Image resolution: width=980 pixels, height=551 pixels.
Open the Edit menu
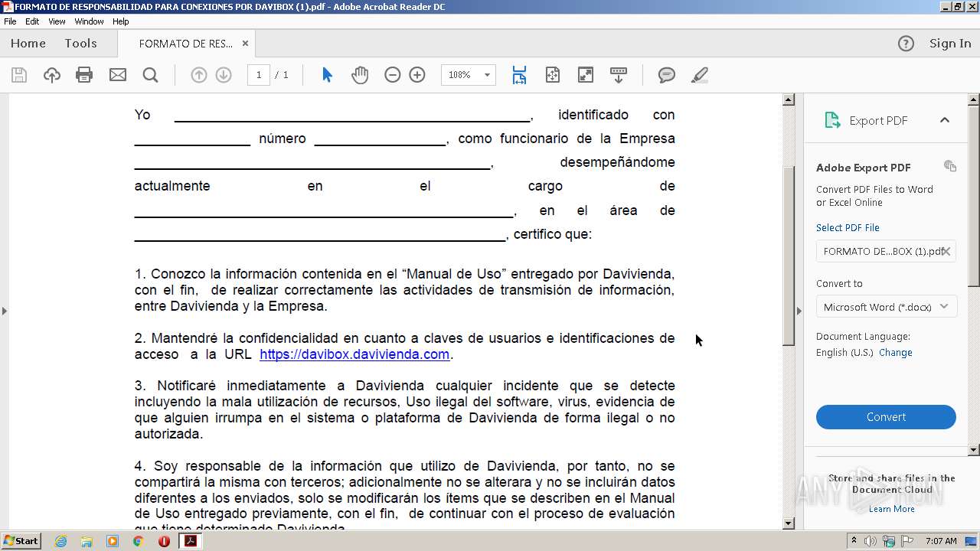pyautogui.click(x=32, y=21)
